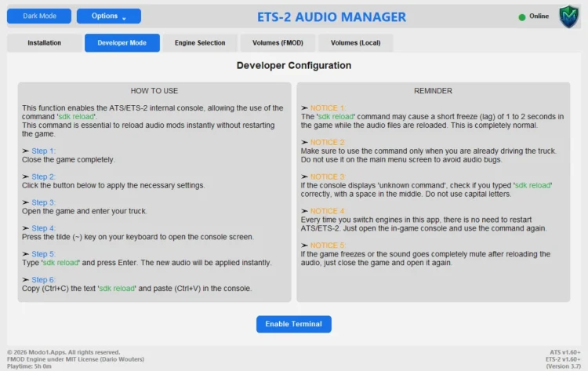Click the (Version 3.7) text

[563, 366]
